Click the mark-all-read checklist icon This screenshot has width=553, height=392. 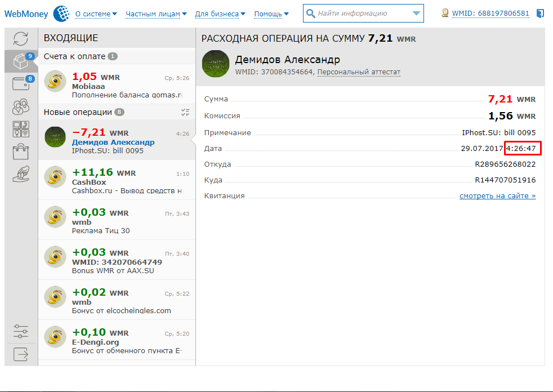185,112
